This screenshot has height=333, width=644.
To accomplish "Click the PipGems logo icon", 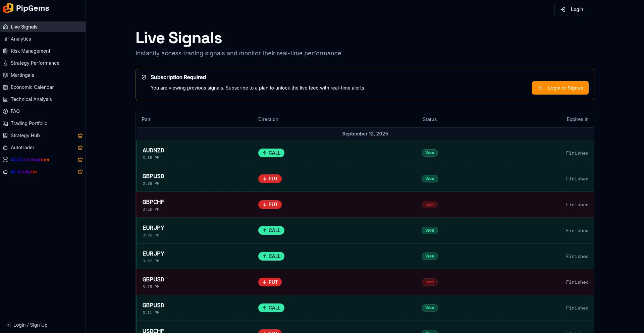I will [x=8, y=8].
